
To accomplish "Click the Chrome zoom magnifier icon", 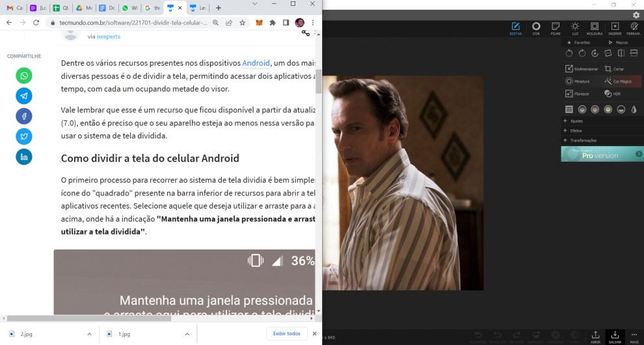I will point(215,23).
